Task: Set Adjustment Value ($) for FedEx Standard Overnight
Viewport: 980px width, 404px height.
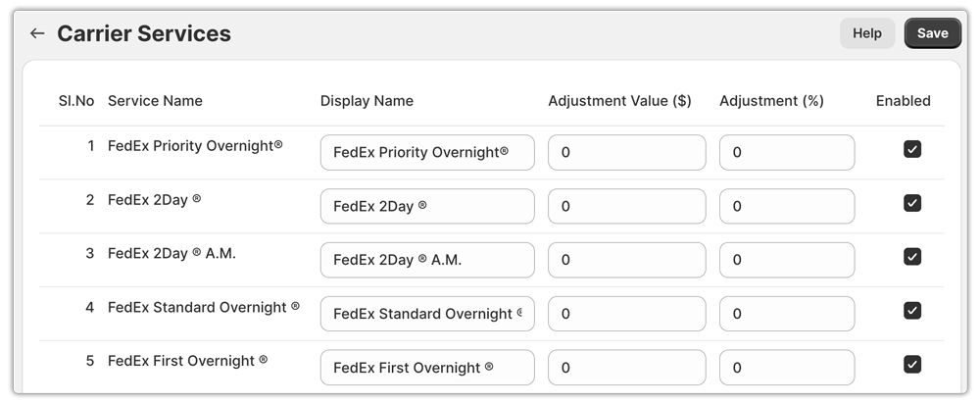Action: [x=627, y=314]
